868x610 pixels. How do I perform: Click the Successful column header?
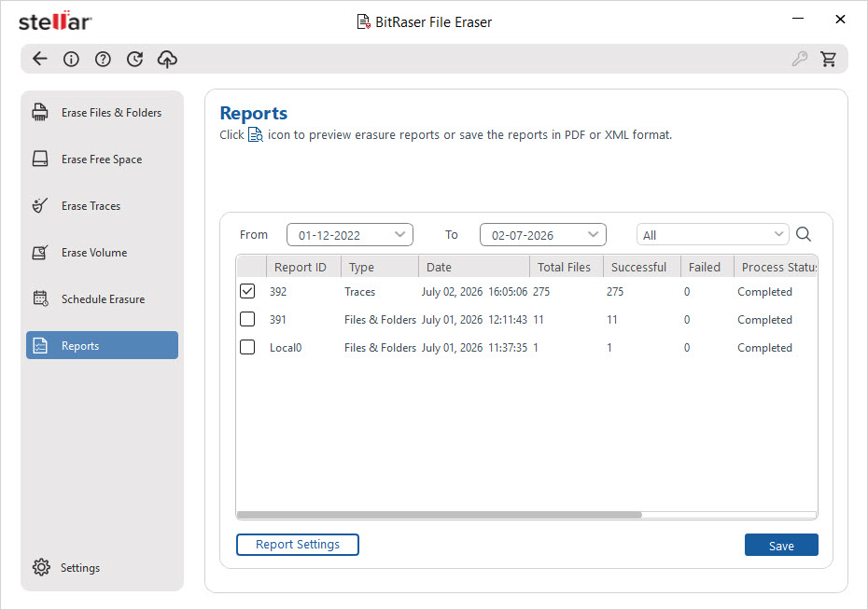tap(641, 267)
